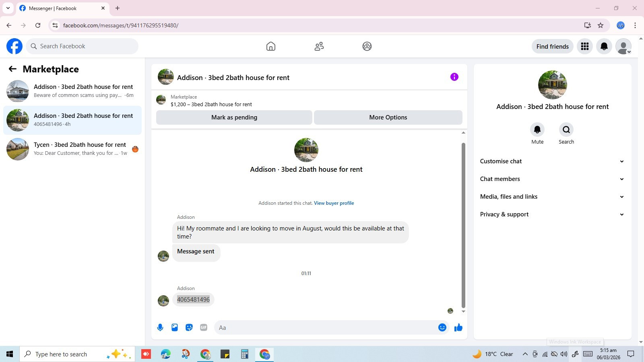Open the weather widget showing 18°C Clear
This screenshot has height=362, width=644.
pos(493,354)
